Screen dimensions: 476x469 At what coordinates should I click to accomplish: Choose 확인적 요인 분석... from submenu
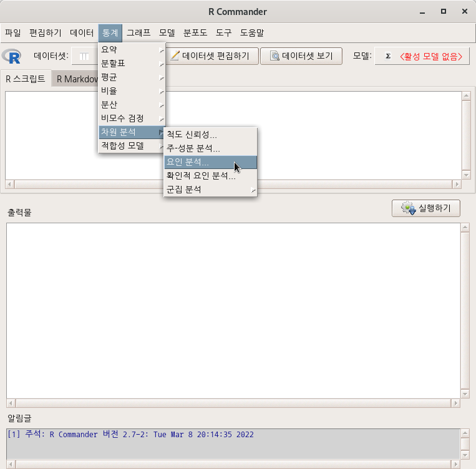tap(210, 176)
